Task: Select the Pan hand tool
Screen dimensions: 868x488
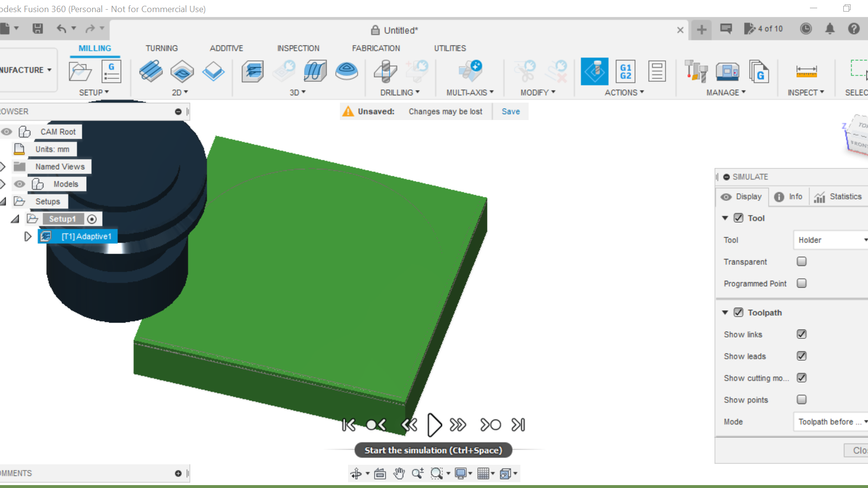Action: click(x=399, y=473)
